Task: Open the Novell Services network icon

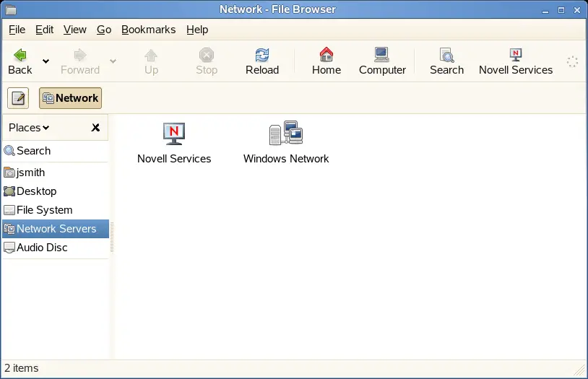Action: tap(174, 134)
